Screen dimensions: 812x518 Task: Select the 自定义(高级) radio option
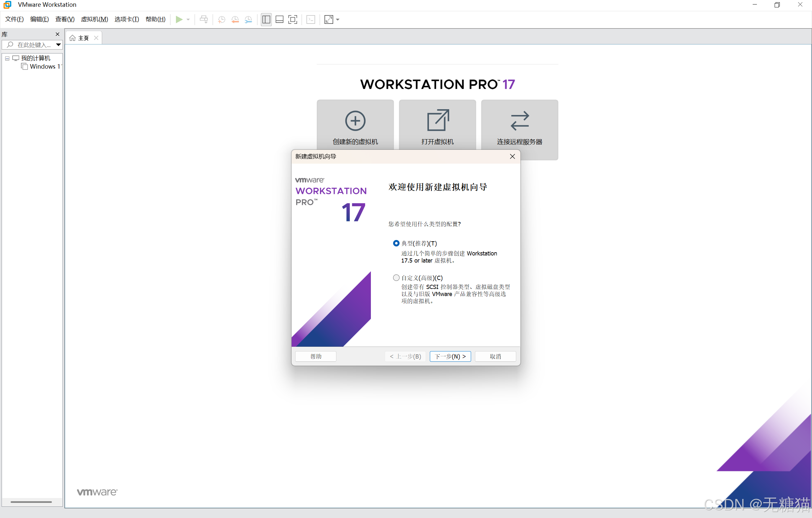396,278
